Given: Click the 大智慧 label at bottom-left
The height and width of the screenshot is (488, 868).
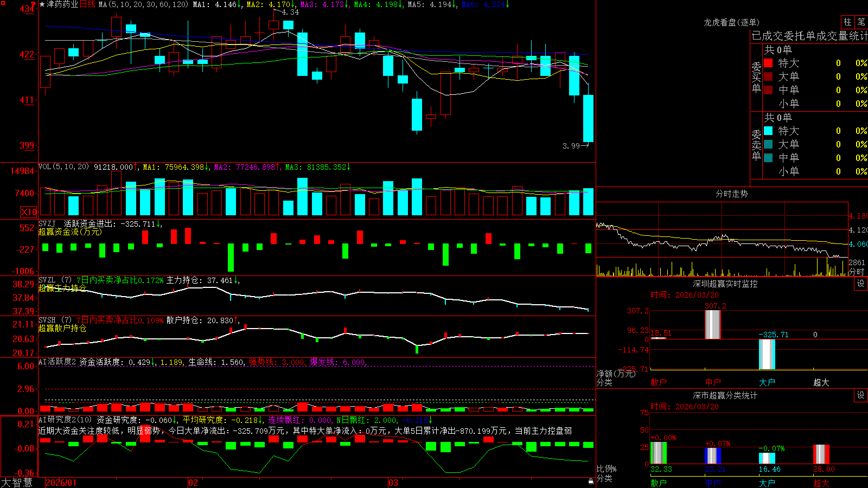Looking at the screenshot, I should click(x=17, y=483).
